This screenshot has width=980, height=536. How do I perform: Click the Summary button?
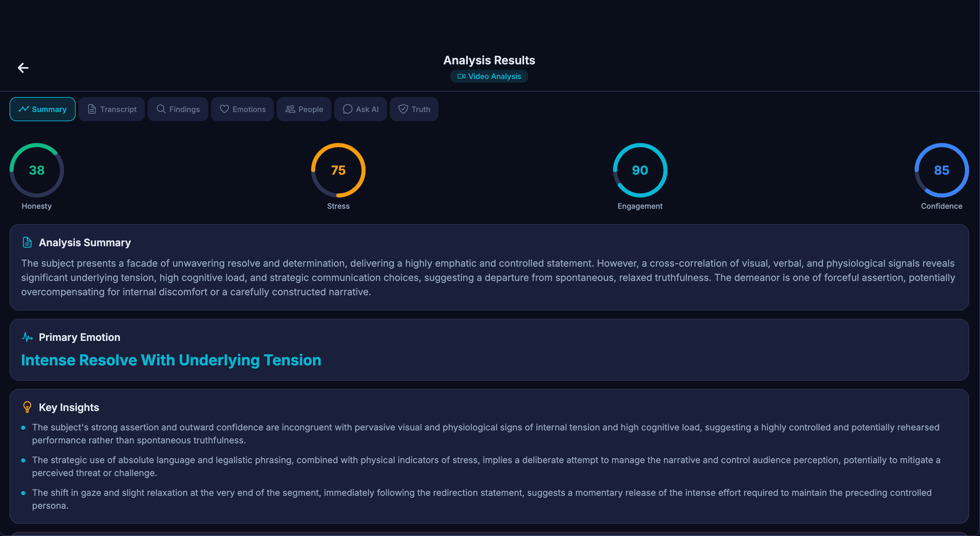pos(42,109)
